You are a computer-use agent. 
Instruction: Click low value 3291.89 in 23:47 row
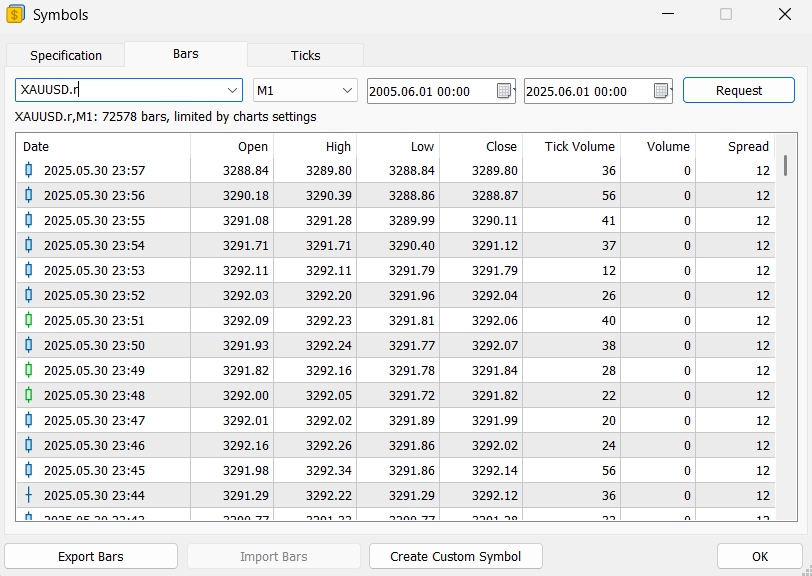click(412, 420)
